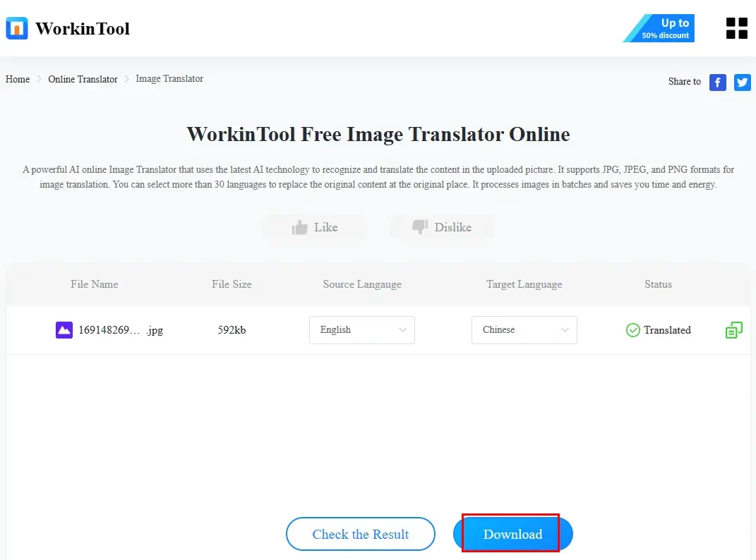Image resolution: width=756 pixels, height=560 pixels.
Task: Toggle the Like thumbs-up button
Action: [x=316, y=227]
